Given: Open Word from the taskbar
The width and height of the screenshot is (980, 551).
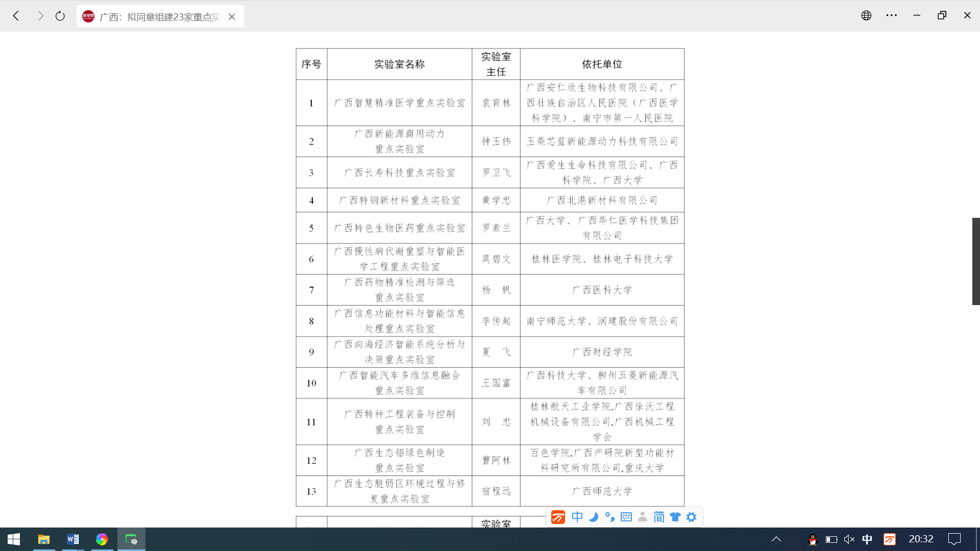Looking at the screenshot, I should pyautogui.click(x=73, y=539).
